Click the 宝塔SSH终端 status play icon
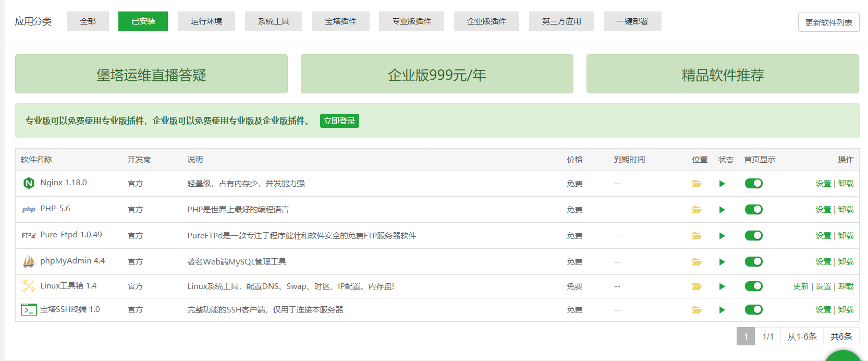The height and width of the screenshot is (361, 868). click(722, 310)
